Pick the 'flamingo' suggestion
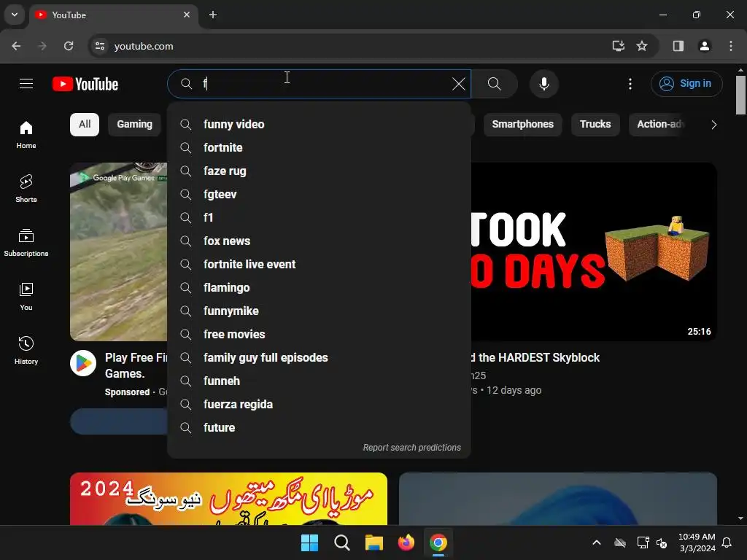This screenshot has width=747, height=560. (319, 287)
